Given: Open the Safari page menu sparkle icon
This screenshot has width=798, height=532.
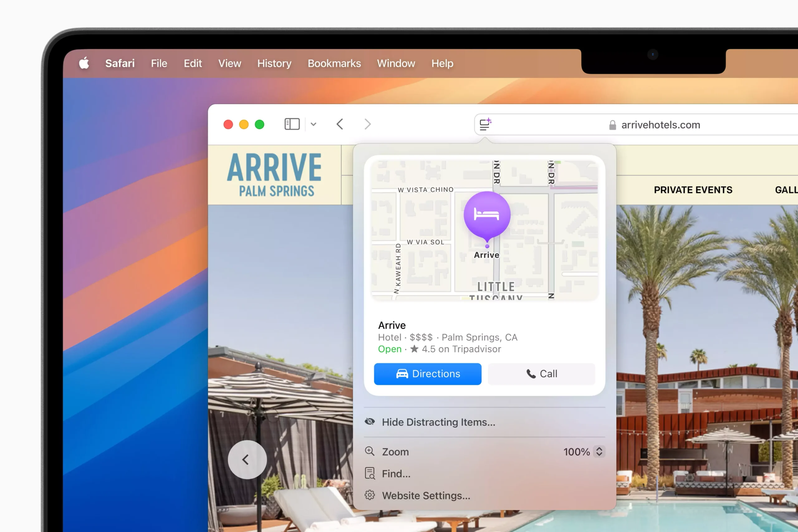Looking at the screenshot, I should (x=485, y=124).
